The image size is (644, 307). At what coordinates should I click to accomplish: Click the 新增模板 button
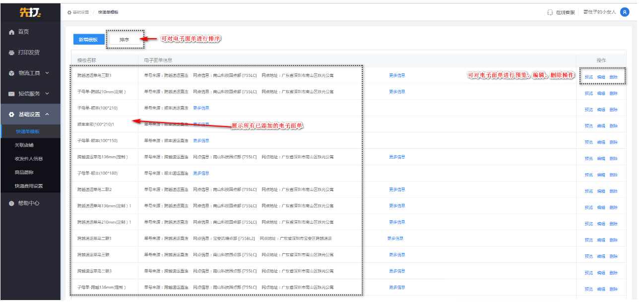89,40
